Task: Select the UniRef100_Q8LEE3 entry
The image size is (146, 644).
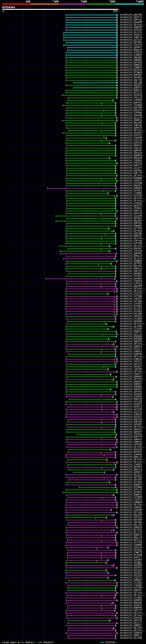Action: pos(131,85)
